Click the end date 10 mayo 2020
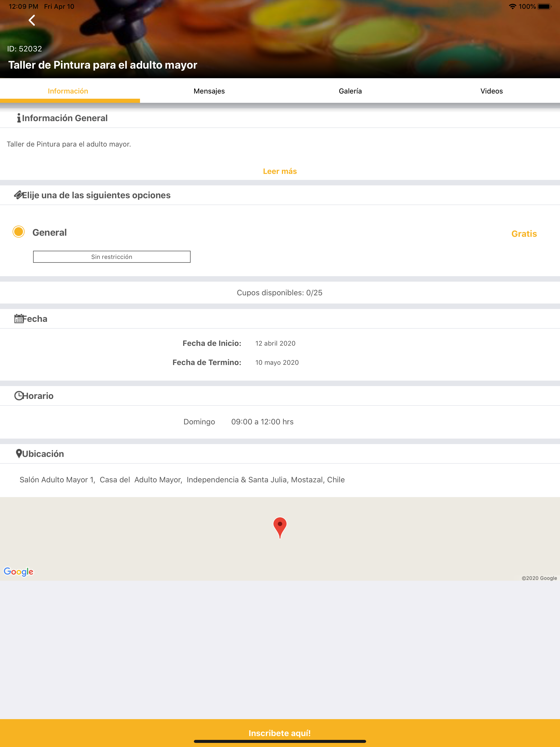The height and width of the screenshot is (747, 560). click(277, 362)
